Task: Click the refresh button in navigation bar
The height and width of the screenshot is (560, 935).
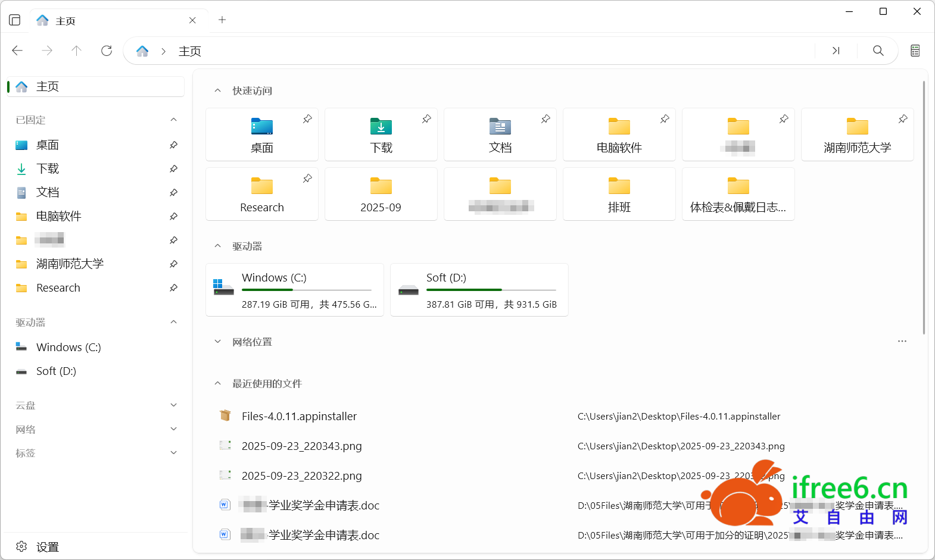Action: tap(107, 51)
